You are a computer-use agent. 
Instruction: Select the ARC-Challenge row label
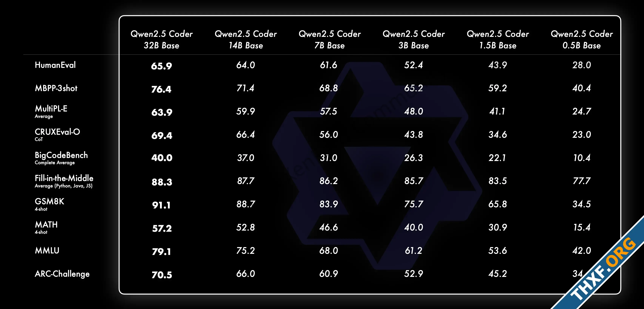tap(62, 274)
